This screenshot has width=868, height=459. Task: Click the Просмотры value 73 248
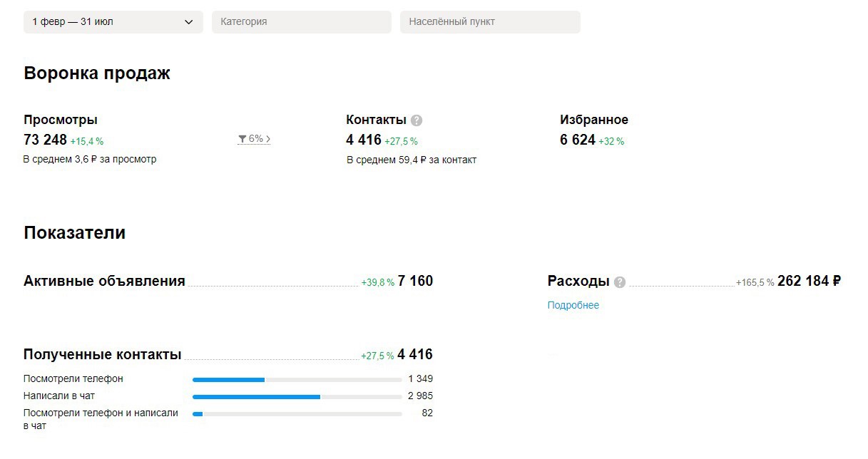click(x=45, y=140)
